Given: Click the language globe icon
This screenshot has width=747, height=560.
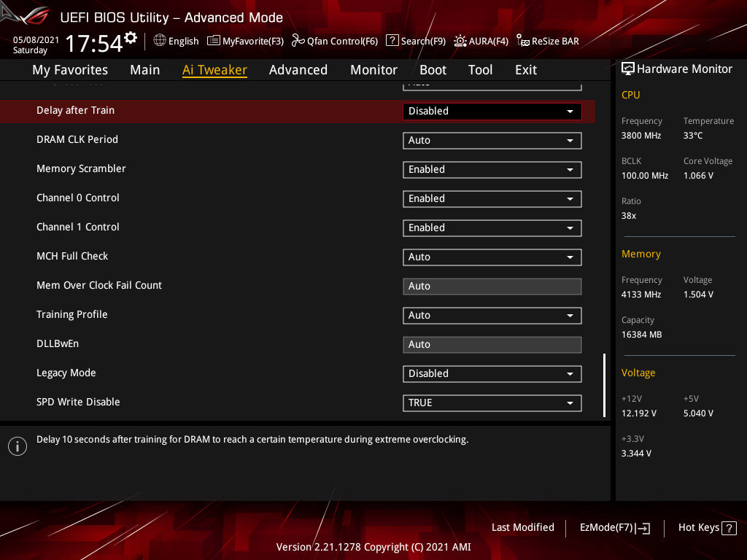Looking at the screenshot, I should (160, 41).
